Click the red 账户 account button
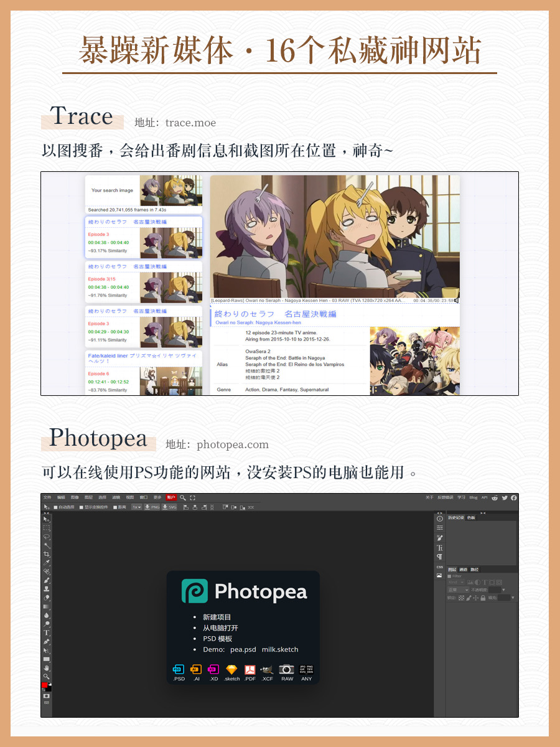560x747 pixels. click(x=171, y=497)
